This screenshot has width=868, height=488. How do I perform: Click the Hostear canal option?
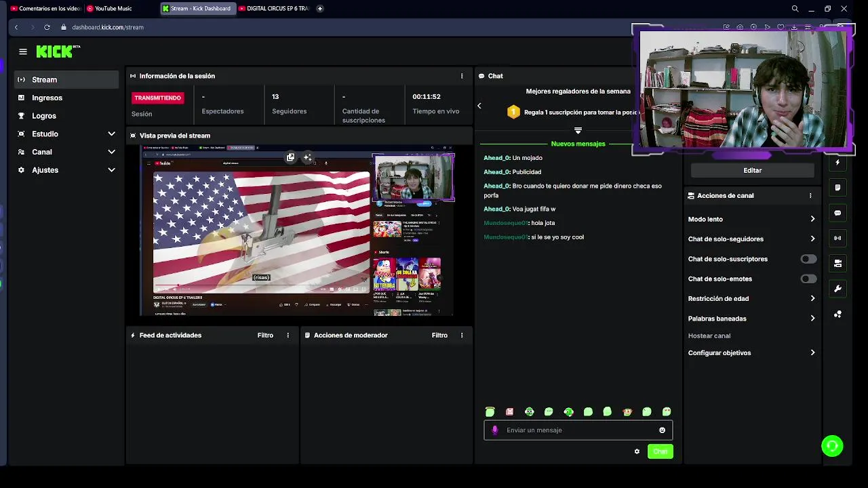pos(709,335)
